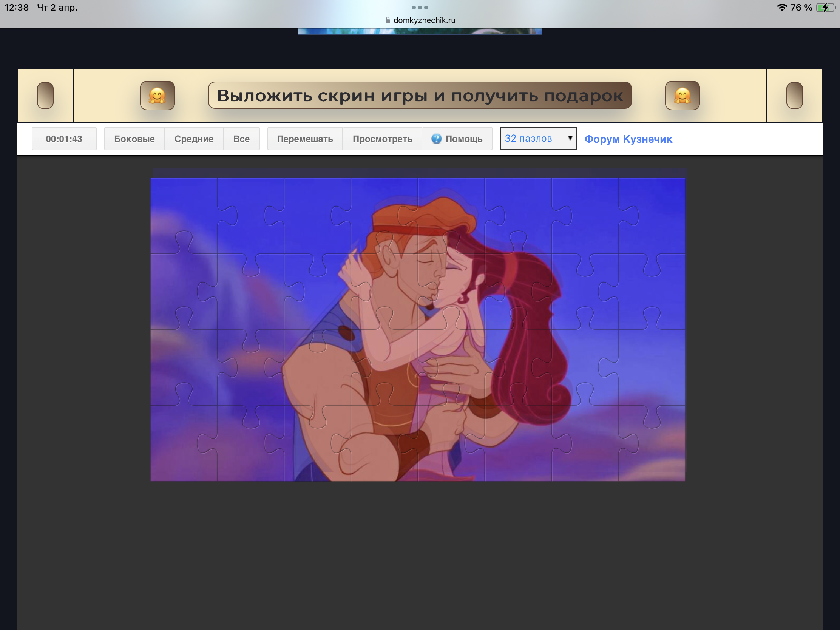Tap the domkyznechik.ru address bar
The image size is (840, 630).
424,20
